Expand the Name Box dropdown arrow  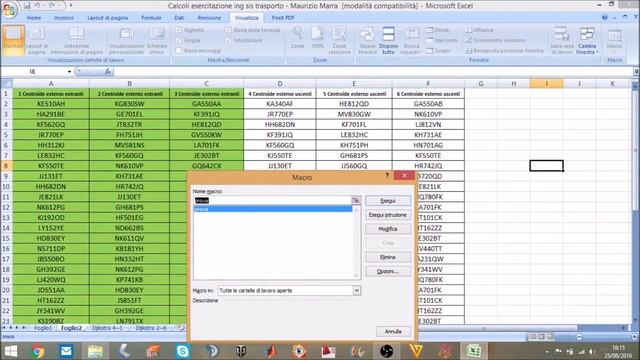[69, 72]
